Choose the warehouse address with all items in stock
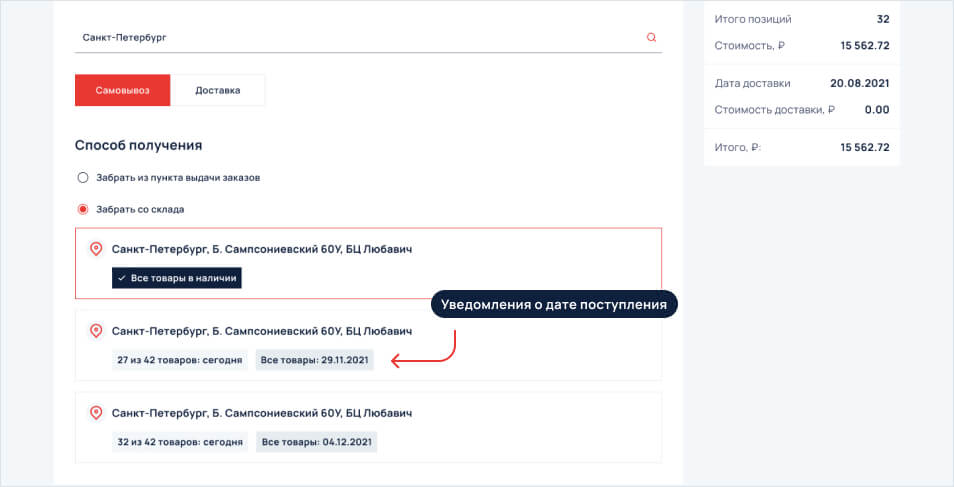954x487 pixels. point(262,249)
